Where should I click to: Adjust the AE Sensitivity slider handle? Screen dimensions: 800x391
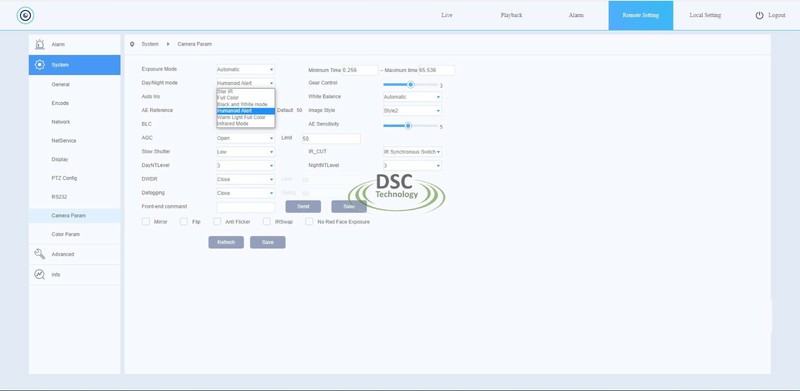click(x=408, y=126)
